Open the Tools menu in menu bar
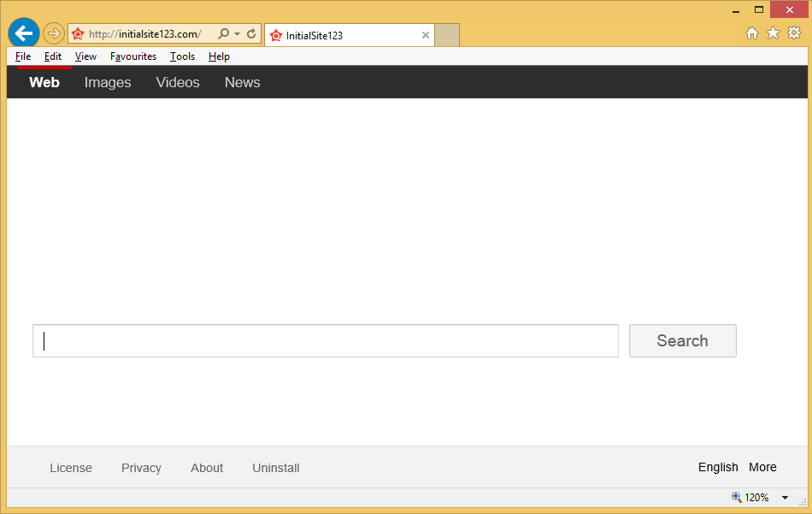The height and width of the screenshot is (514, 812). [x=182, y=56]
